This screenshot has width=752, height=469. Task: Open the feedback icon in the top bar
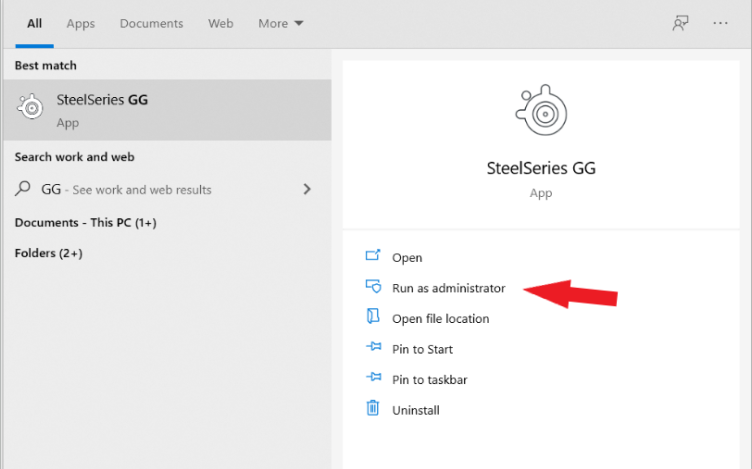(680, 23)
